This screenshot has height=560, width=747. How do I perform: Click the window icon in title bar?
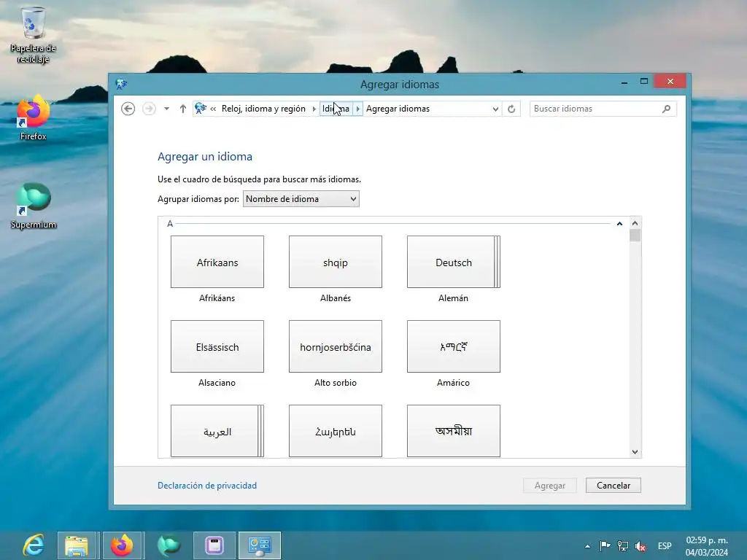121,85
